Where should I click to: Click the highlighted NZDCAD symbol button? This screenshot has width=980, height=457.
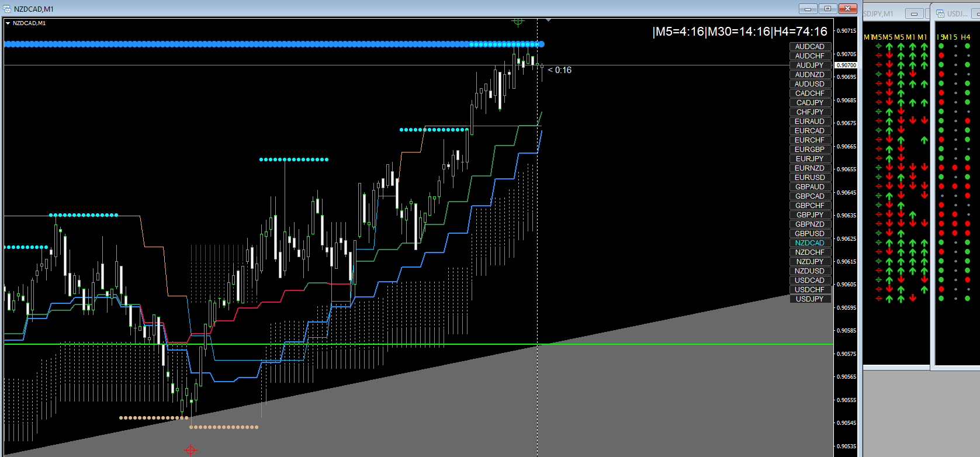point(810,243)
